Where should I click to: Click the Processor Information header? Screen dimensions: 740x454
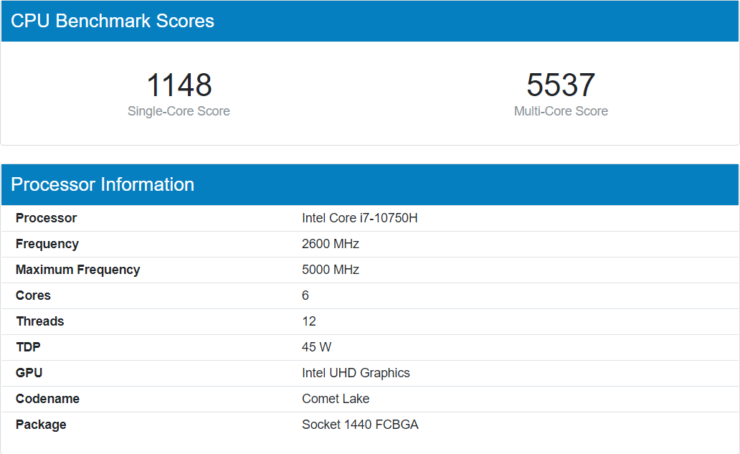pyautogui.click(x=102, y=185)
